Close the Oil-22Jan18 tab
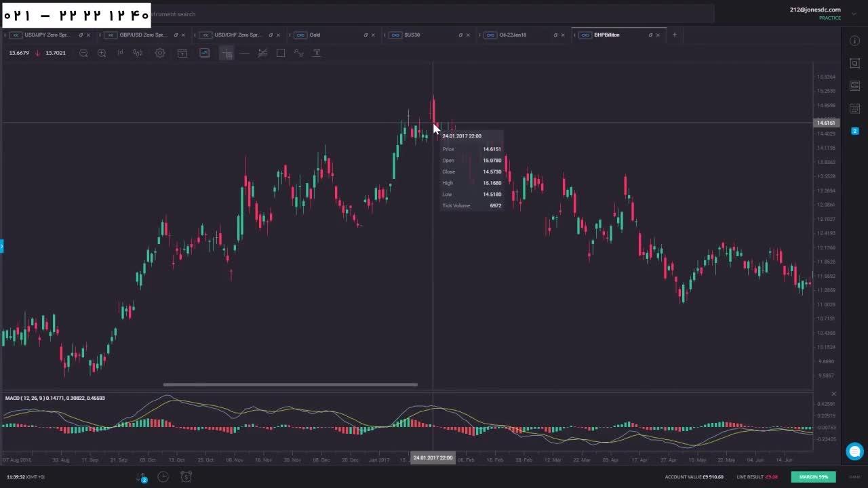This screenshot has width=868, height=488. pyautogui.click(x=563, y=35)
